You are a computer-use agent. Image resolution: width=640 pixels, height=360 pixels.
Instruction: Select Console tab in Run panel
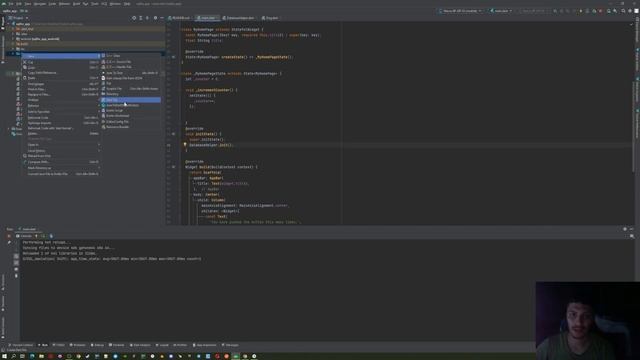pos(24,236)
